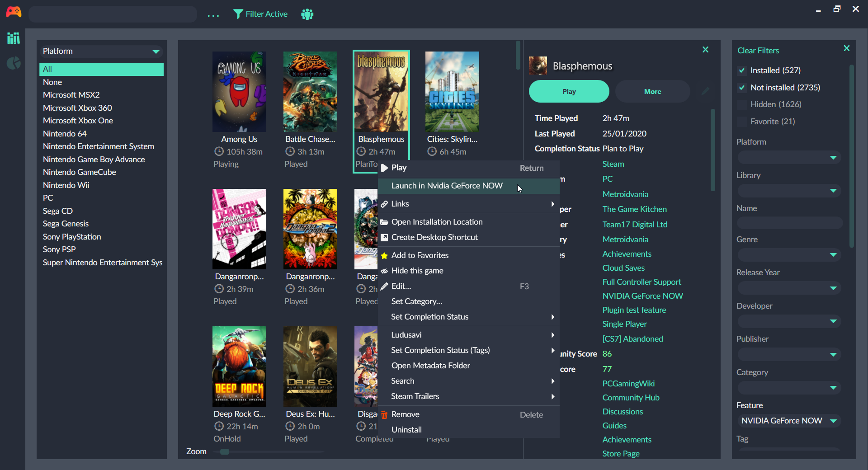Open the three-dots view options
The image size is (868, 470).
213,15
